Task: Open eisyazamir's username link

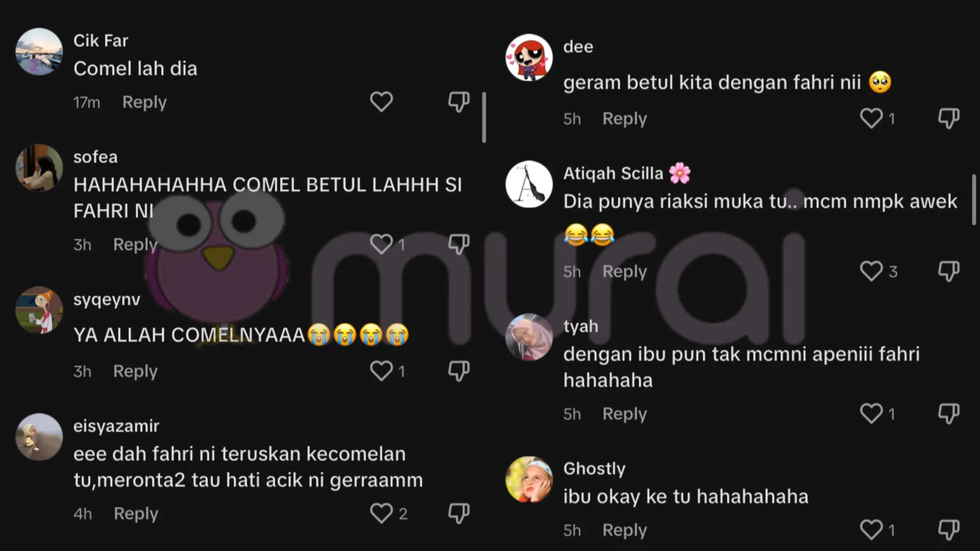Action: click(116, 425)
